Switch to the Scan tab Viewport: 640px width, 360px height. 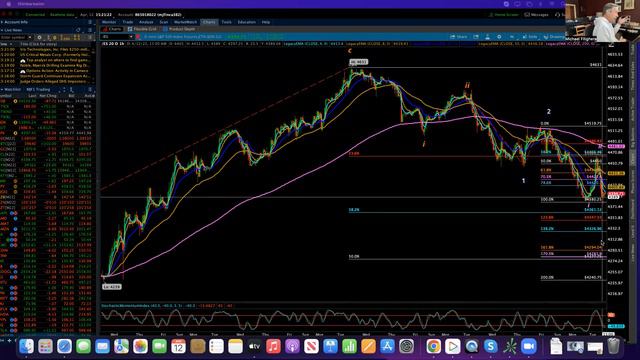[x=164, y=22]
